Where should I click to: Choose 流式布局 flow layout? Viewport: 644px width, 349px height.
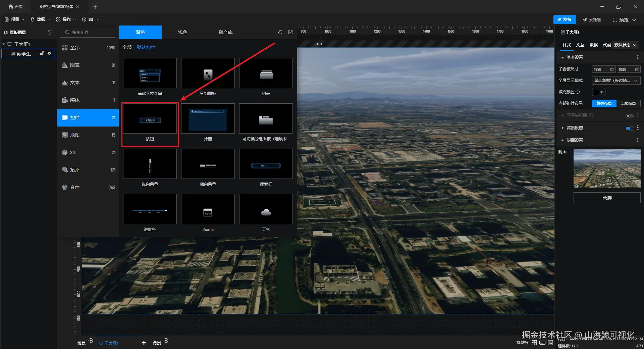click(x=628, y=103)
